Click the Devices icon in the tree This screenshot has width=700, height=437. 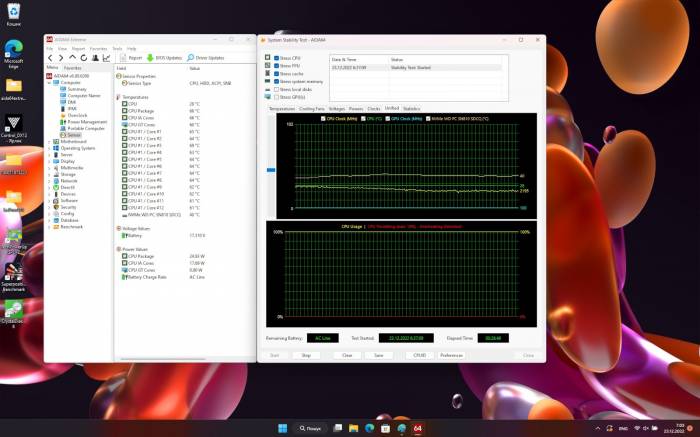pos(56,194)
